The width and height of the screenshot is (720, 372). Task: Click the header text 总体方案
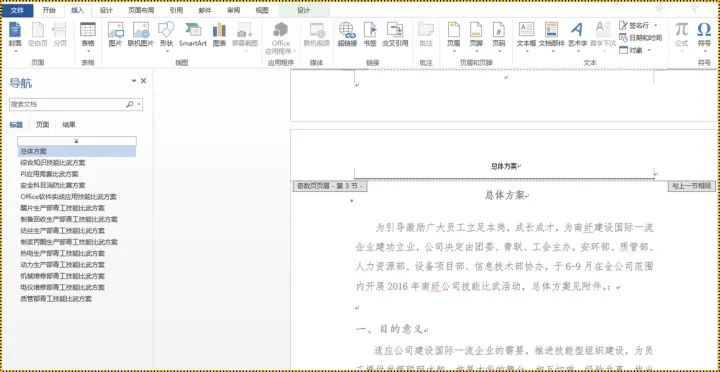(x=504, y=166)
